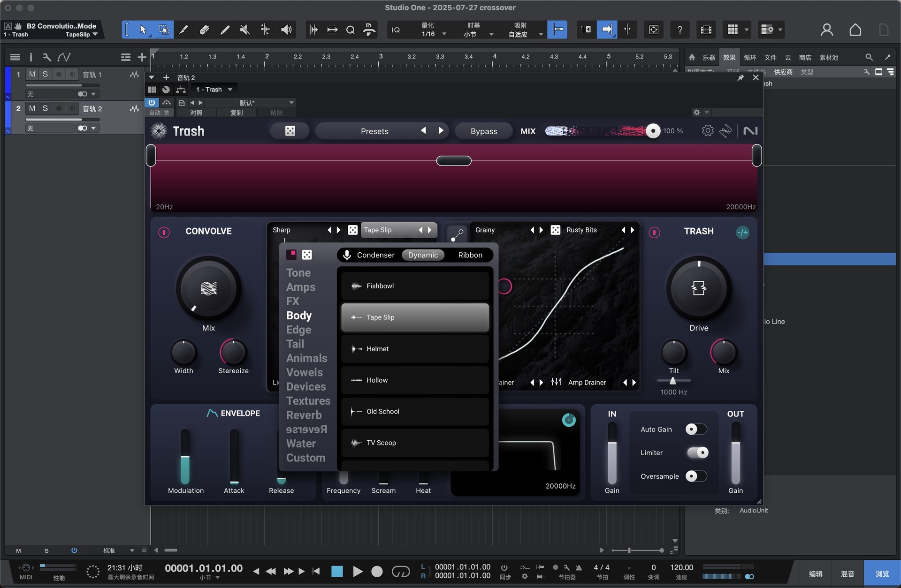The image size is (901, 588).
Task: Click the output Gain fader
Action: coord(735,454)
